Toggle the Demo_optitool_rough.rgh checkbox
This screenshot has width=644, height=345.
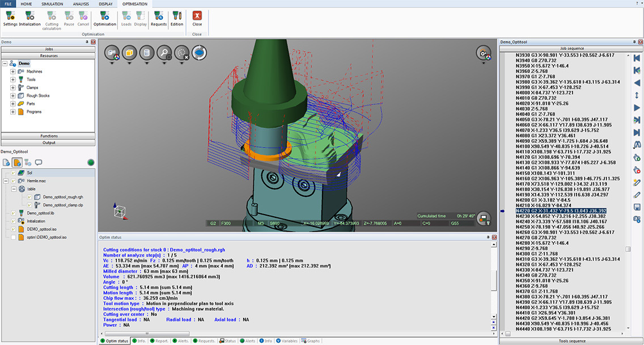29,197
